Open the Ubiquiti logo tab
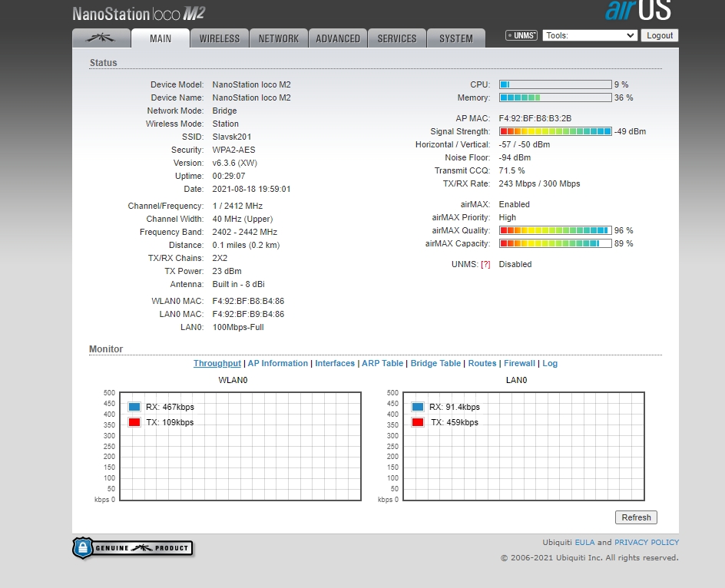Screen dimensions: 725x588 coord(101,38)
